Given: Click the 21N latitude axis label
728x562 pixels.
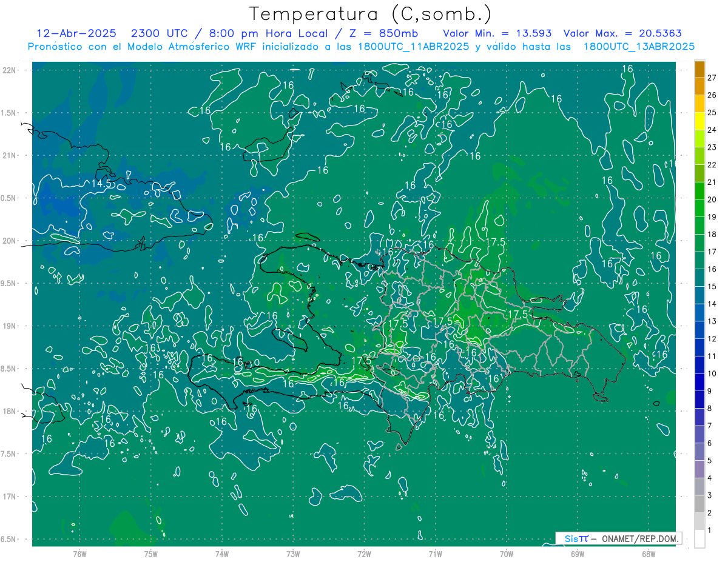Looking at the screenshot, I should tap(10, 155).
